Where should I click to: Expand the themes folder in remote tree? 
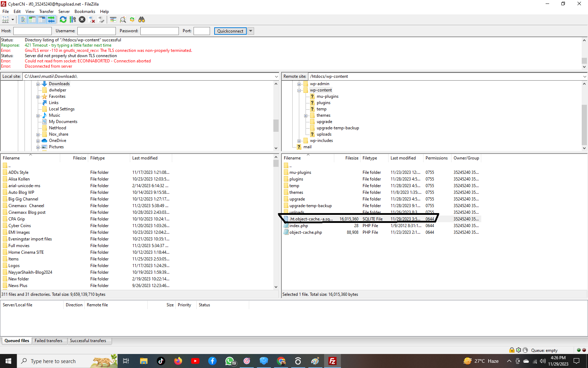[x=306, y=116]
